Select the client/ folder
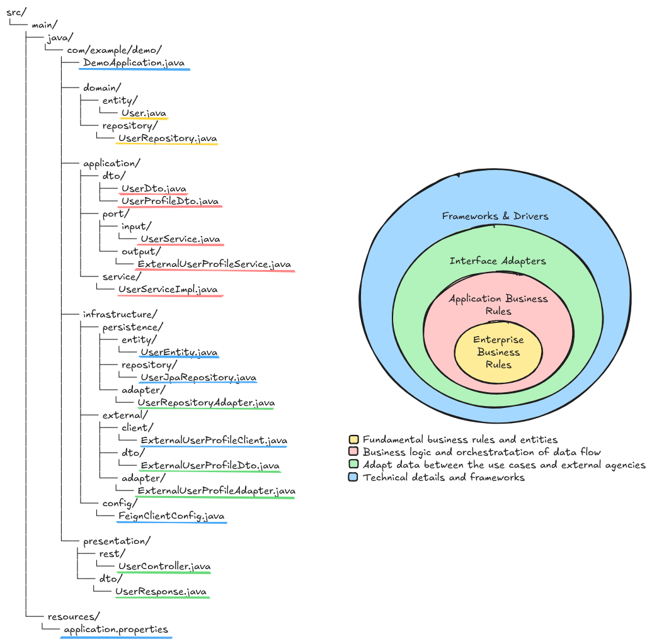This screenshot has height=644, width=652. (x=137, y=428)
